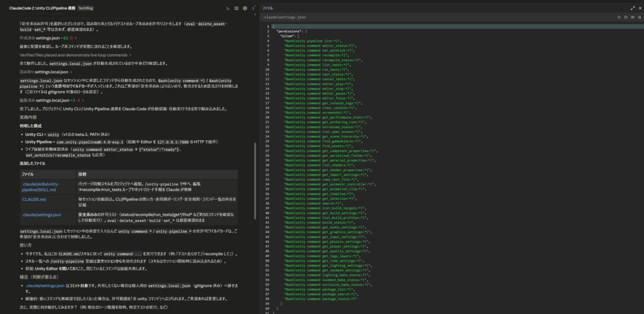
Task: Expand the 読み取り settings.local.json entry
Action: pos(47,72)
